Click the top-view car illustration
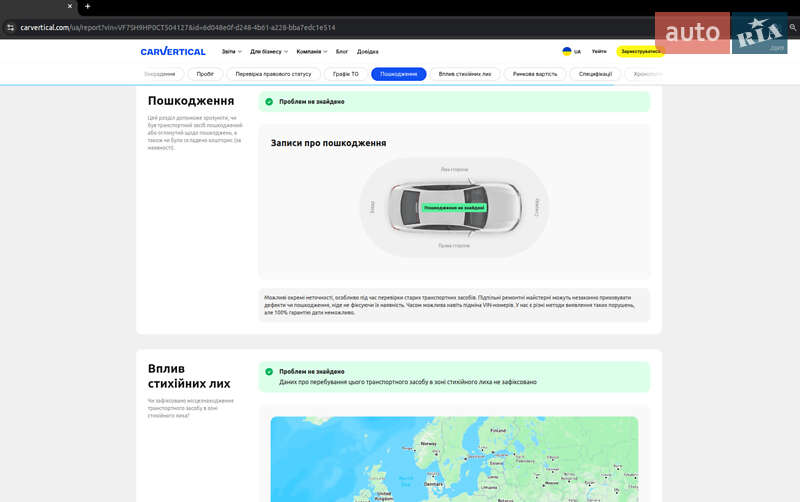Image resolution: width=800 pixels, height=502 pixels. [x=454, y=207]
